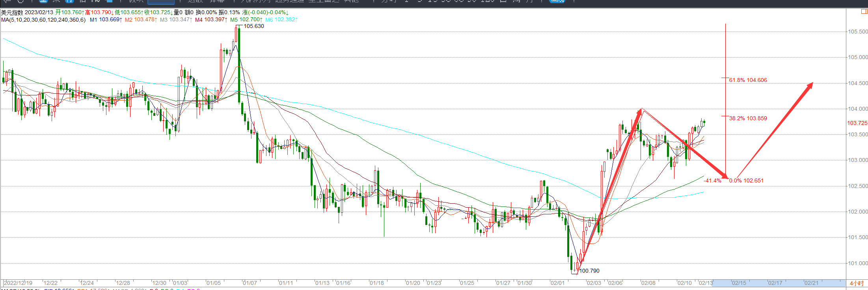868x290 pixels.
Task: Click the 开103.760 open price value
Action: tap(70, 12)
